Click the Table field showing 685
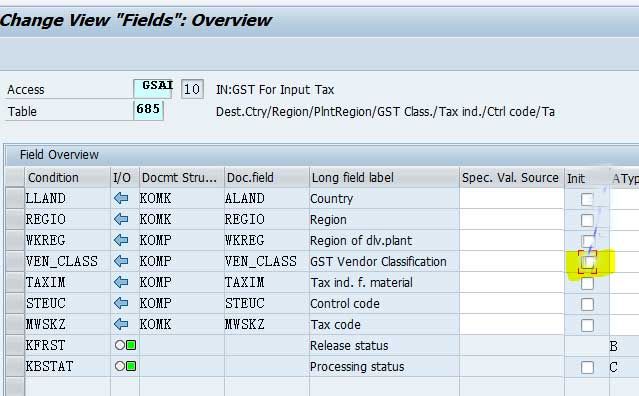The height and width of the screenshot is (396, 639). click(148, 110)
